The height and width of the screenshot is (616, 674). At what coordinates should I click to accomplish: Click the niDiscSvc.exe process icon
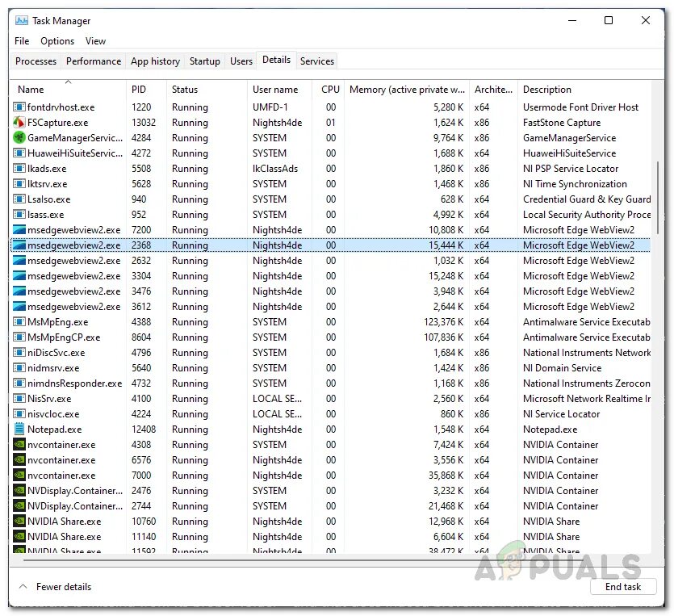click(19, 353)
